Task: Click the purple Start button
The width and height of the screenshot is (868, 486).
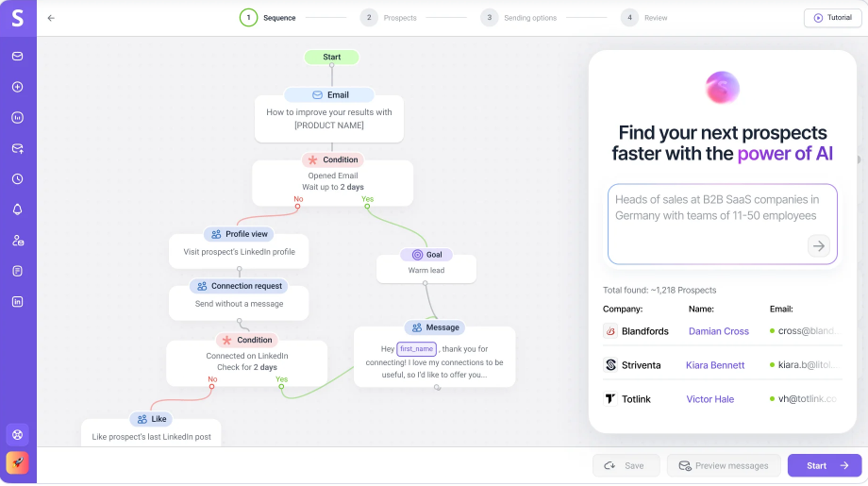Action: 825,465
